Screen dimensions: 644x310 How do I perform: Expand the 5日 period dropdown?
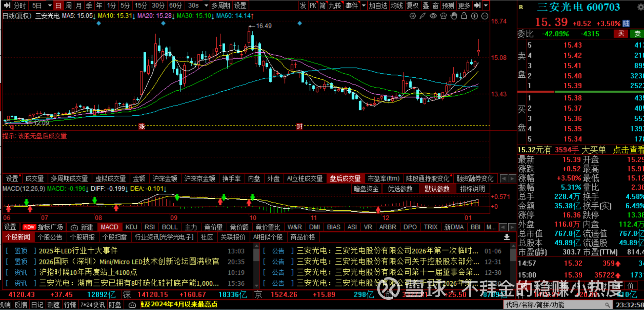(x=50, y=5)
